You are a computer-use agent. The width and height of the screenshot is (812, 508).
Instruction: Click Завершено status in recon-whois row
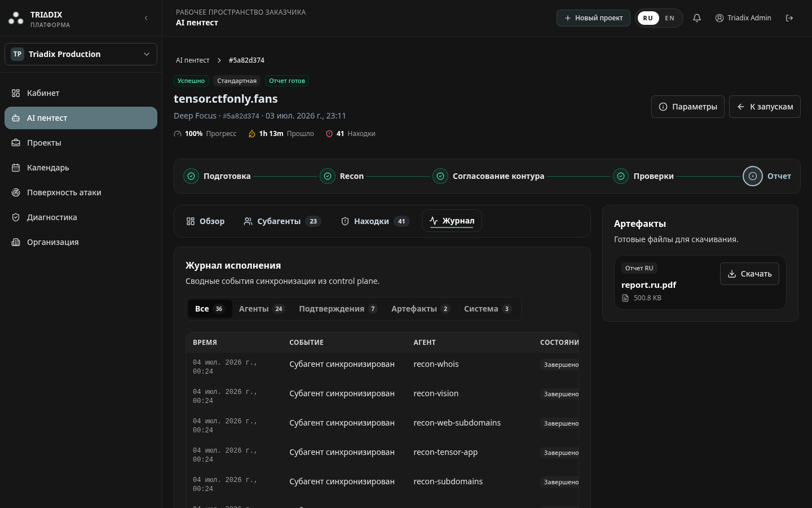pos(561,365)
